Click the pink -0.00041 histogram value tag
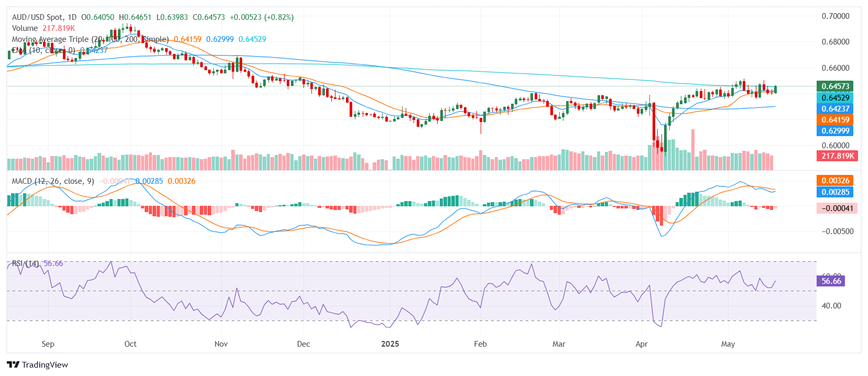 point(837,208)
